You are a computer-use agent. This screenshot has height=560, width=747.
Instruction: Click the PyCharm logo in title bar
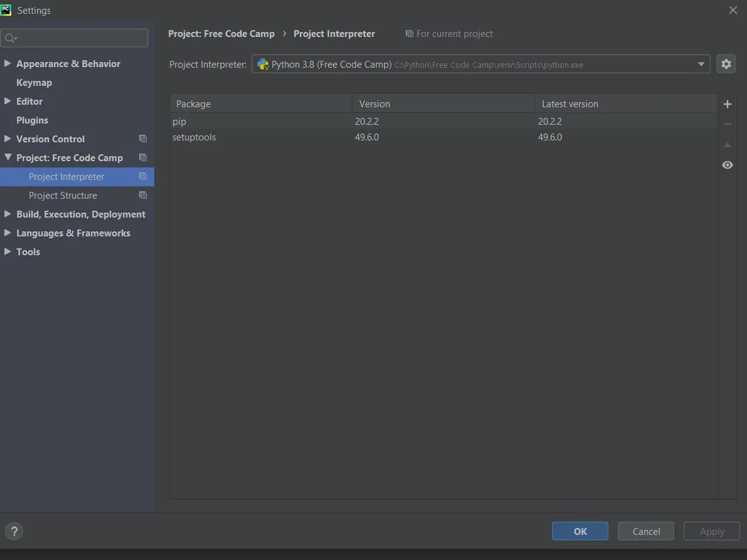6,10
